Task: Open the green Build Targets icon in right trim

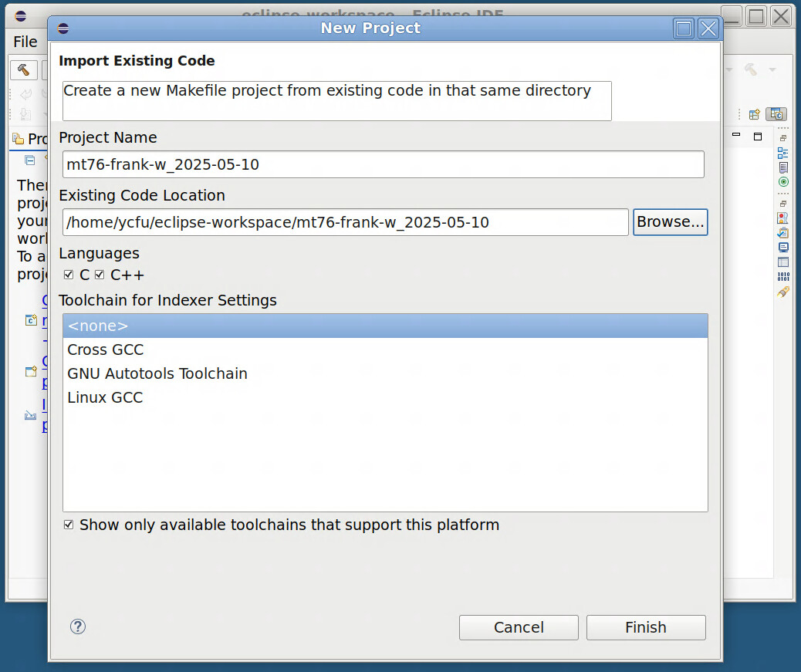Action: click(783, 181)
